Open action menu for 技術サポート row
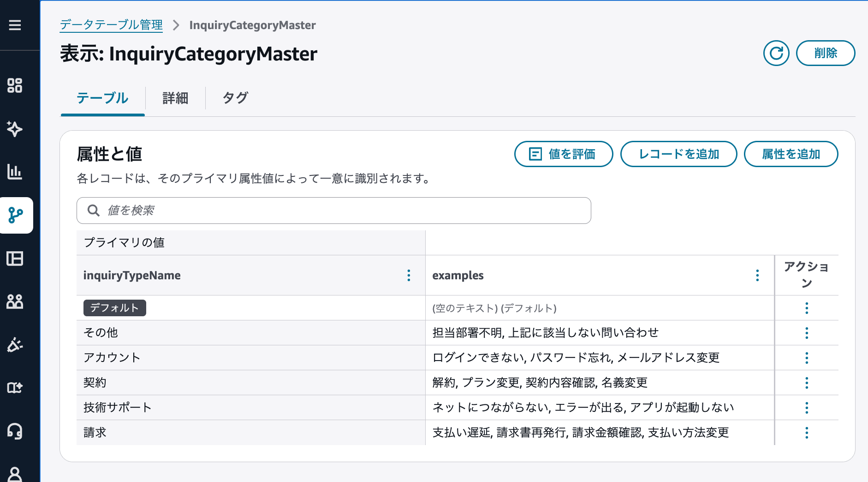This screenshot has width=868, height=482. point(807,408)
